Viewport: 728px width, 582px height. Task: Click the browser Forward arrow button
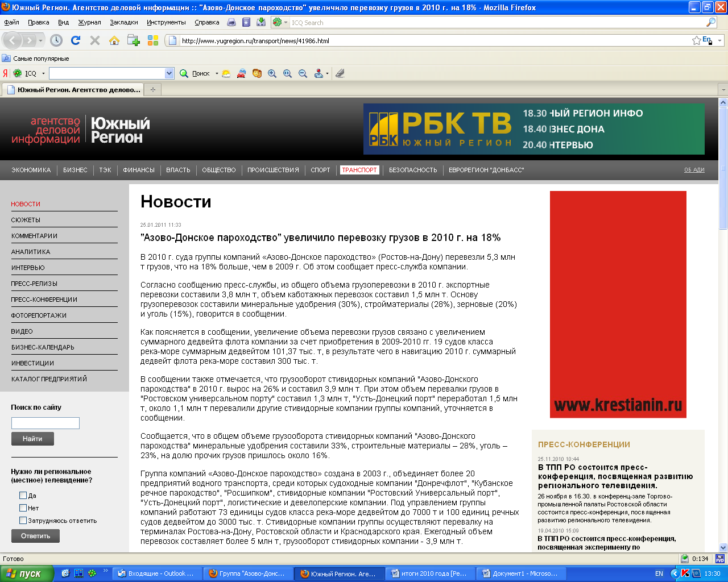coord(28,40)
